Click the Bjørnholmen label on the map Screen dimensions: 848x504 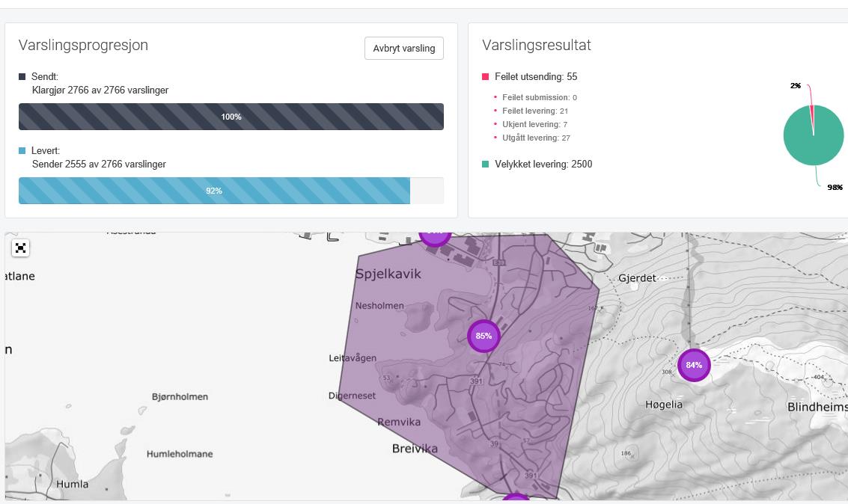[x=180, y=397]
